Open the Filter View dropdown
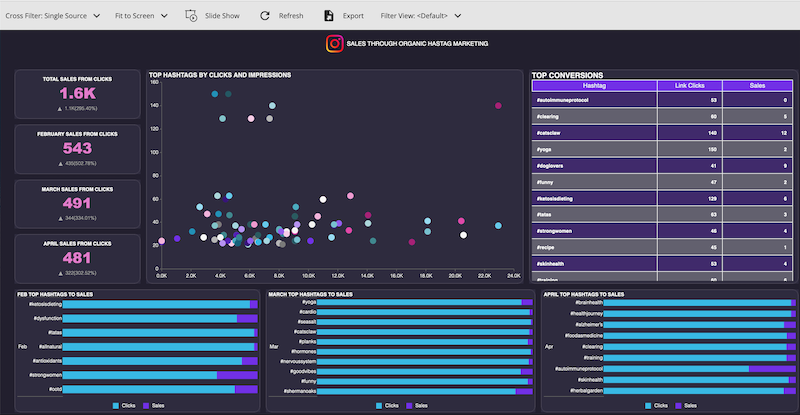The height and width of the screenshot is (415, 800). click(x=421, y=16)
